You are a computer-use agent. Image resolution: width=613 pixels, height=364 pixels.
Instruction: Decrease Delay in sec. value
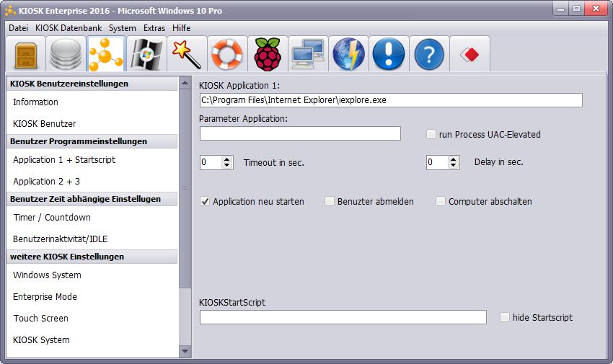(453, 166)
